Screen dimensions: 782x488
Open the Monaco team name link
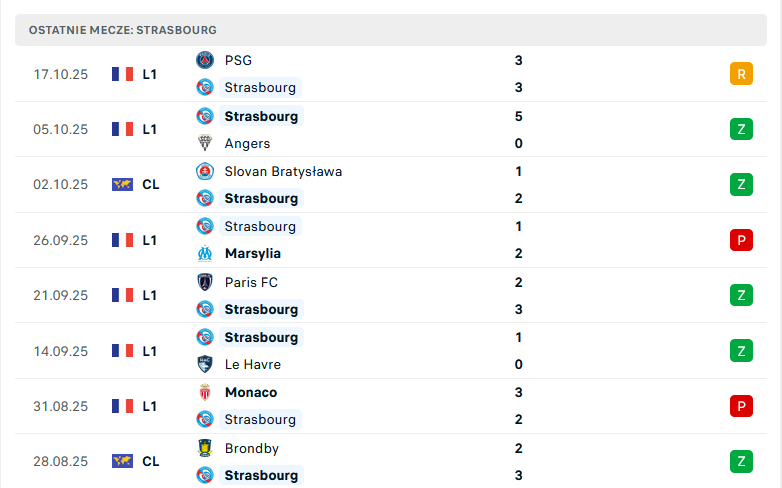pos(251,393)
